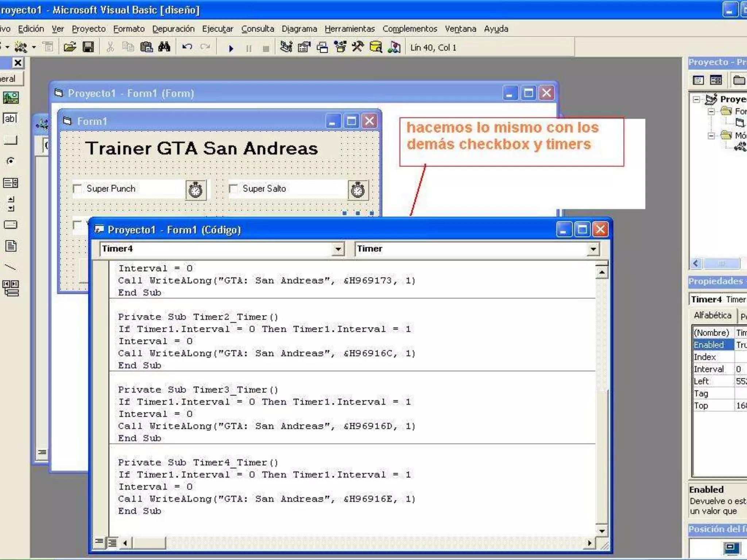This screenshot has height=560, width=747.
Task: Click the Find binoculars icon
Action: point(164,47)
